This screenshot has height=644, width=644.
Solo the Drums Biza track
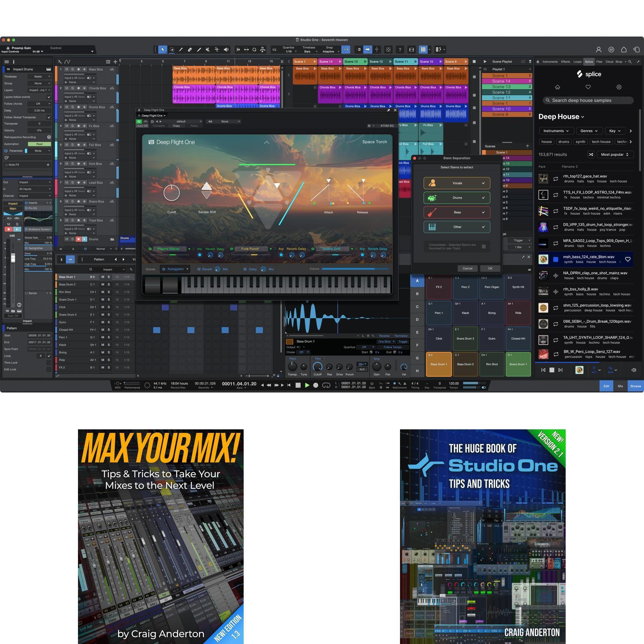(x=73, y=107)
